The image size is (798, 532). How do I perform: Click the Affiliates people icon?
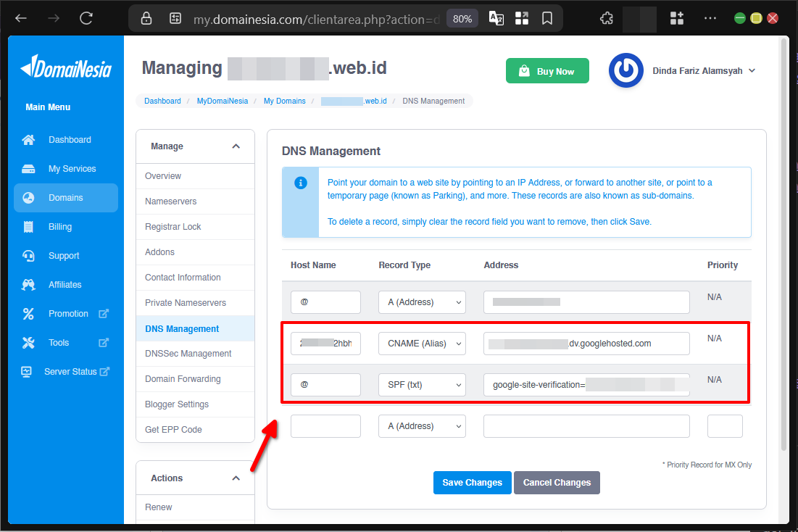pyautogui.click(x=28, y=285)
